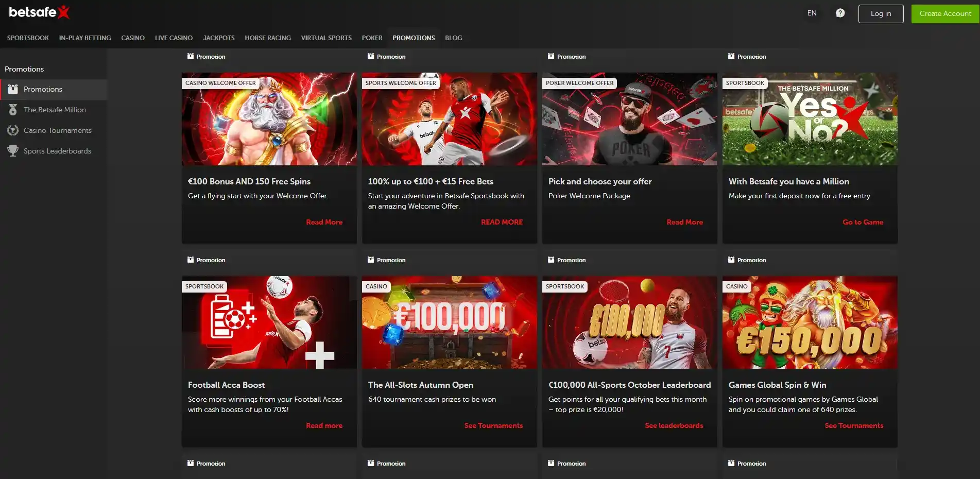Click the trophy icon for Sports Leaderboards
This screenshot has height=479, width=980.
[13, 151]
